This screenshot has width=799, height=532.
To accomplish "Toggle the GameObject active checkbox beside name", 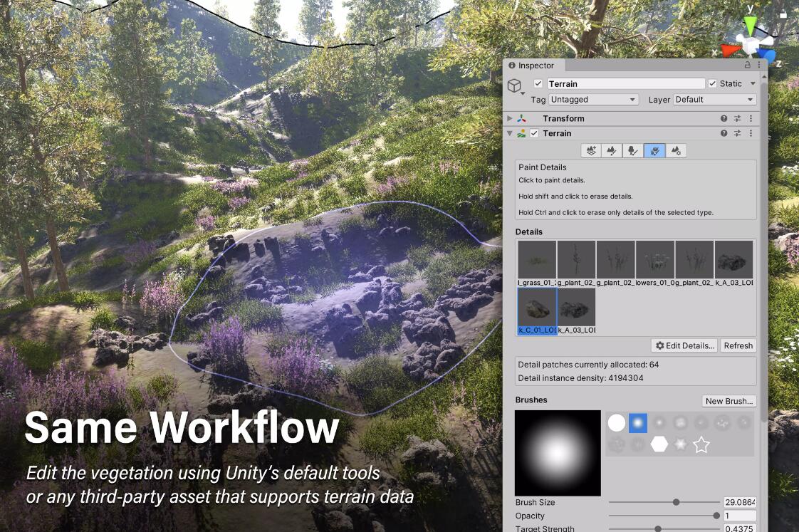I will pyautogui.click(x=538, y=83).
